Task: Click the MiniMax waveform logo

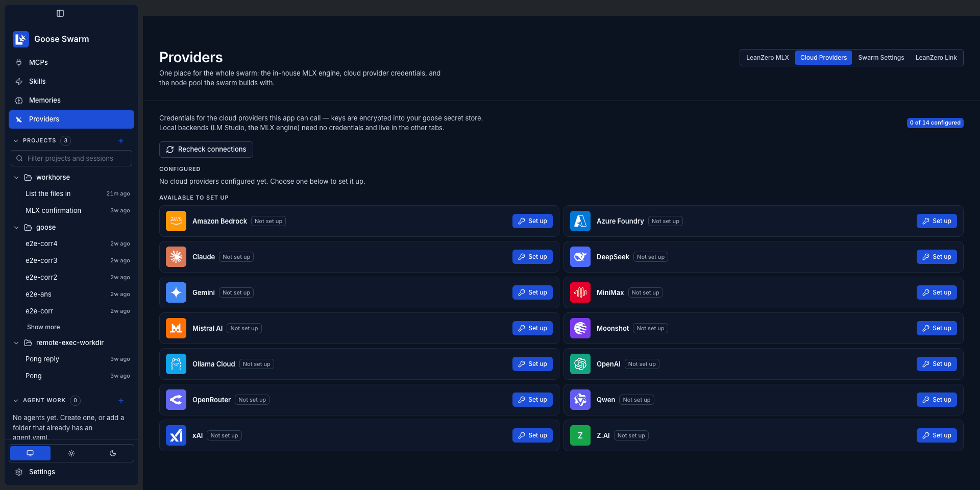Action: coord(580,292)
